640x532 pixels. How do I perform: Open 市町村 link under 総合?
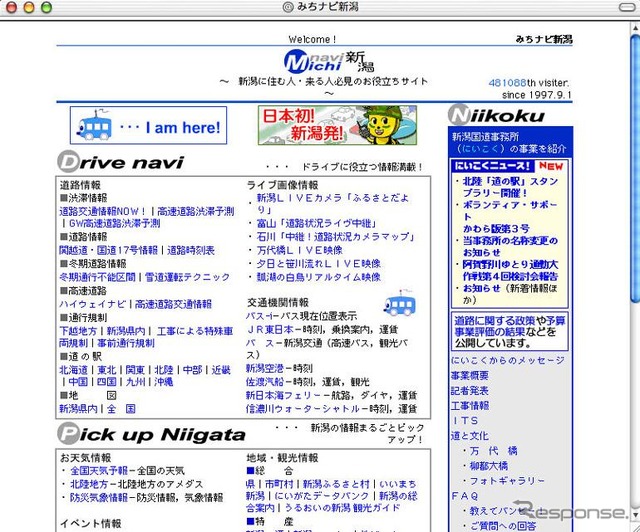coord(279,484)
